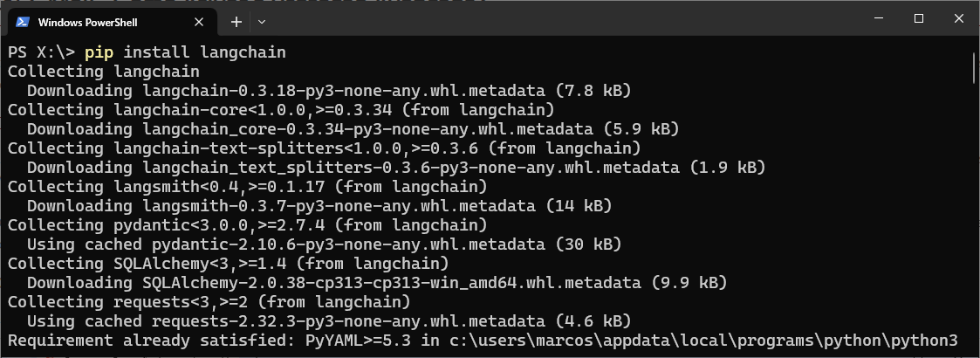
Task: Click the langsmith-0.3.7 download line
Action: coord(319,206)
